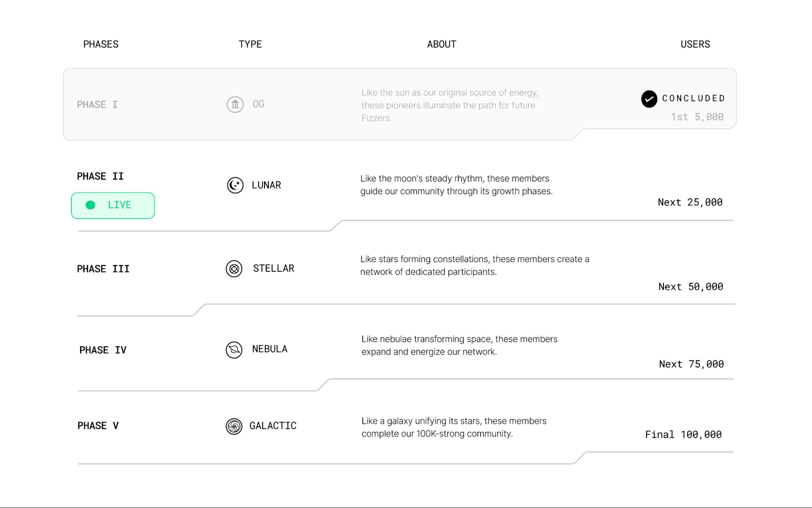Click the Final 100,000 users text
The image size is (812, 508).
[x=683, y=434]
